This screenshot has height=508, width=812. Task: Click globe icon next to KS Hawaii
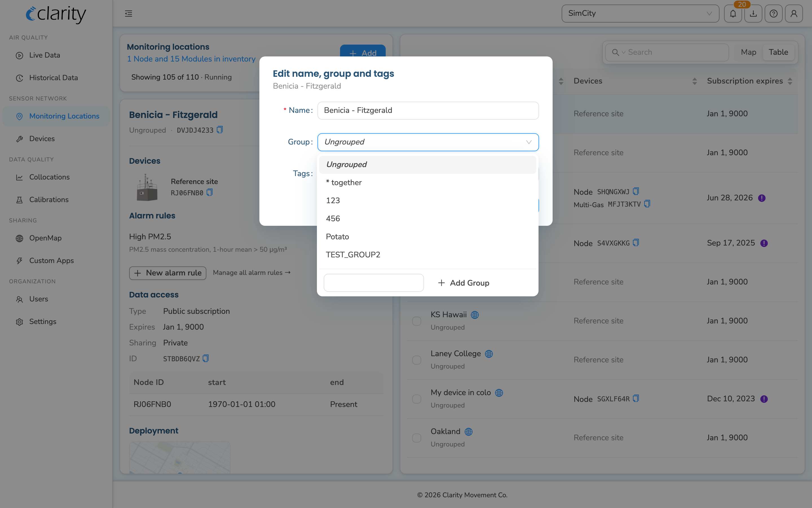coord(475,315)
